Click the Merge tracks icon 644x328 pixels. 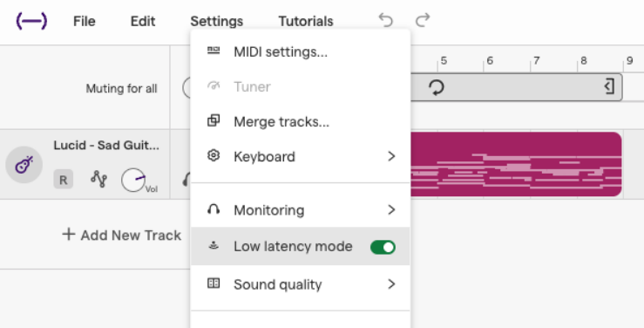pyautogui.click(x=214, y=120)
